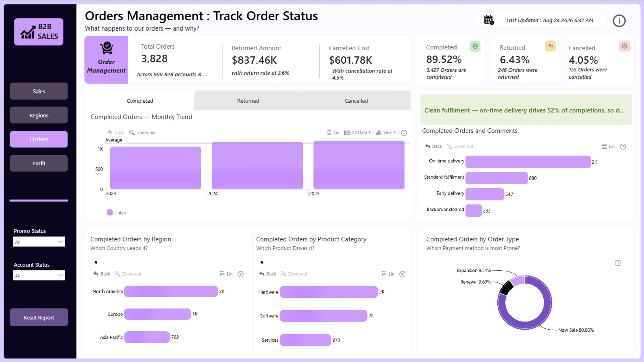The image size is (644, 362).
Task: Toggle Lin scale on Product Category chart
Action: [388, 274]
